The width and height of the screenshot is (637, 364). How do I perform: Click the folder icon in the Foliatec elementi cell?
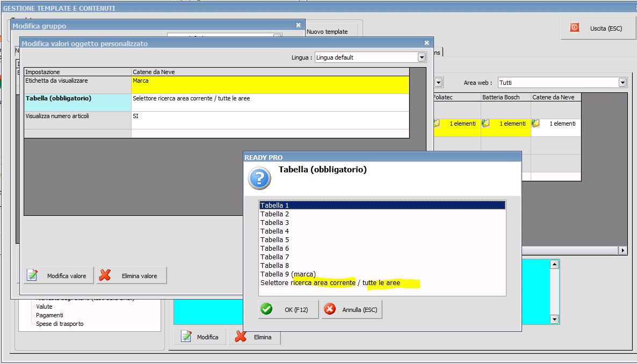pos(436,123)
